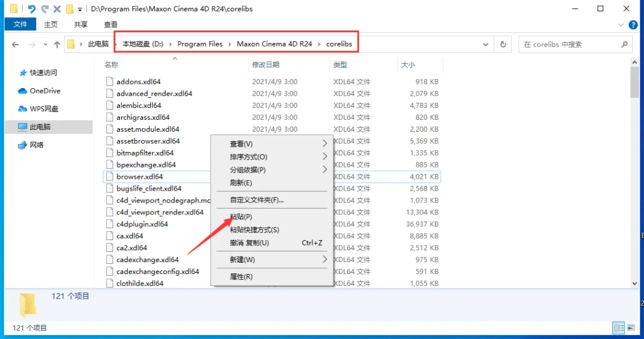Open the 查看(V) context submenu

pos(272,144)
